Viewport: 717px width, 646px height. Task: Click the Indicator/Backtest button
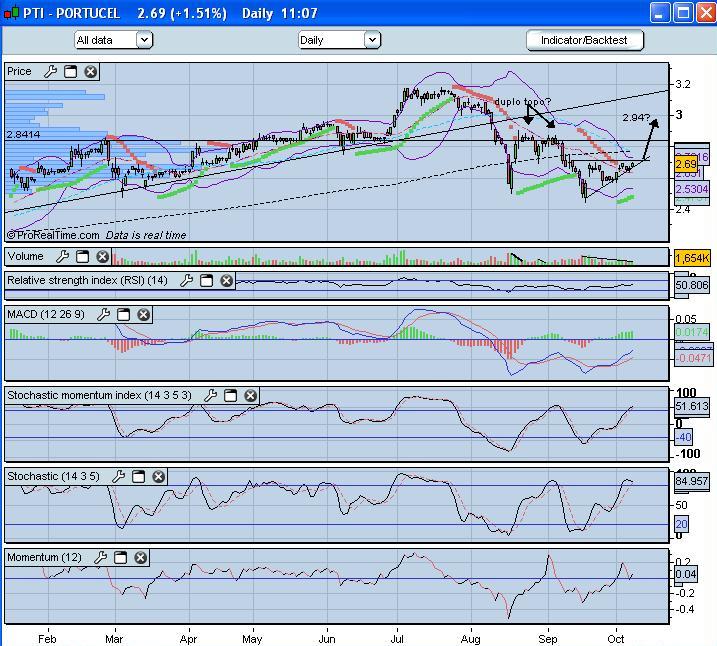(x=584, y=40)
